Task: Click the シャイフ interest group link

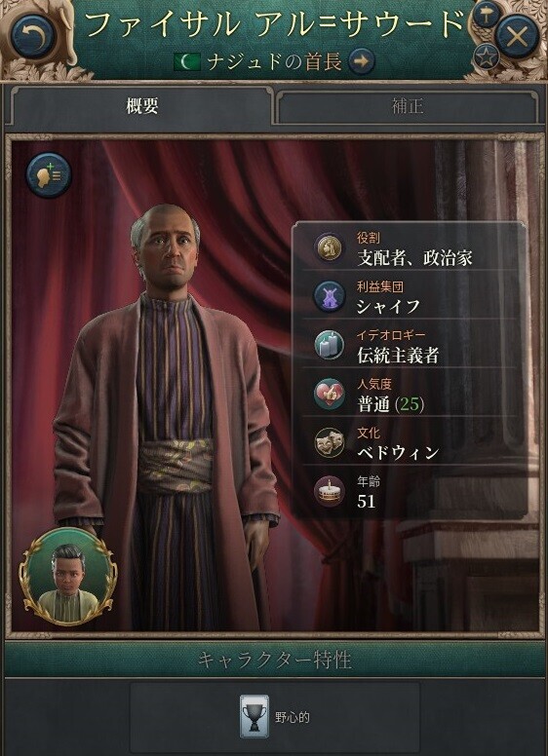Action: pos(387,306)
